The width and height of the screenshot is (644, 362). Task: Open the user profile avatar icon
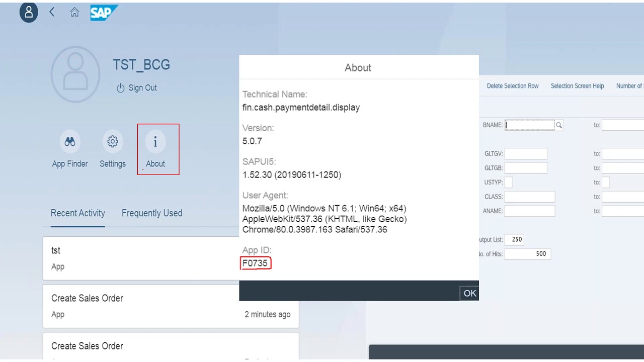[x=29, y=13]
